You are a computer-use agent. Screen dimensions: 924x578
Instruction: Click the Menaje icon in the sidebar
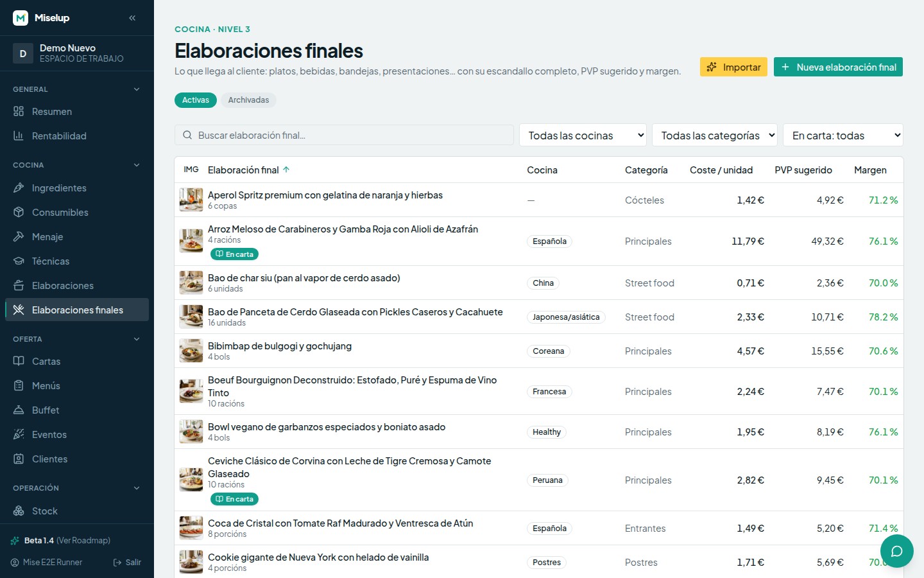[19, 236]
